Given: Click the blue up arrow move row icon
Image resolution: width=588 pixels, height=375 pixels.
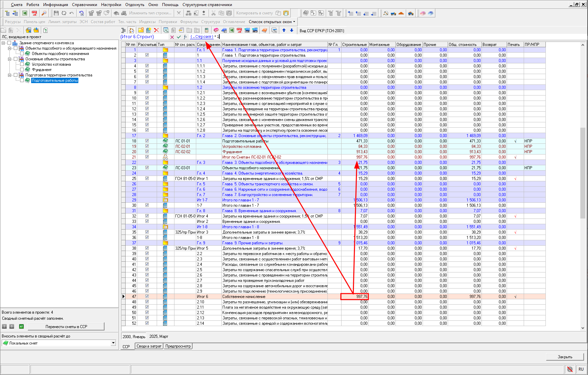Looking at the screenshot, I should pos(284,30).
